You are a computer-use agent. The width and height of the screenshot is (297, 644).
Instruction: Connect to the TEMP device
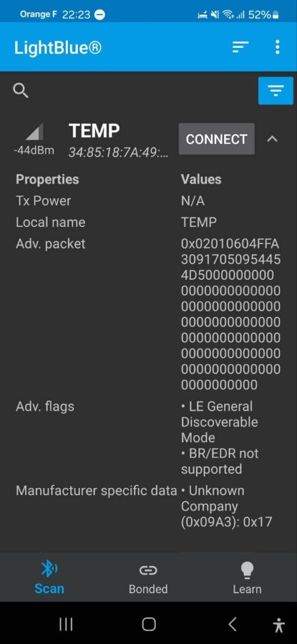point(217,139)
